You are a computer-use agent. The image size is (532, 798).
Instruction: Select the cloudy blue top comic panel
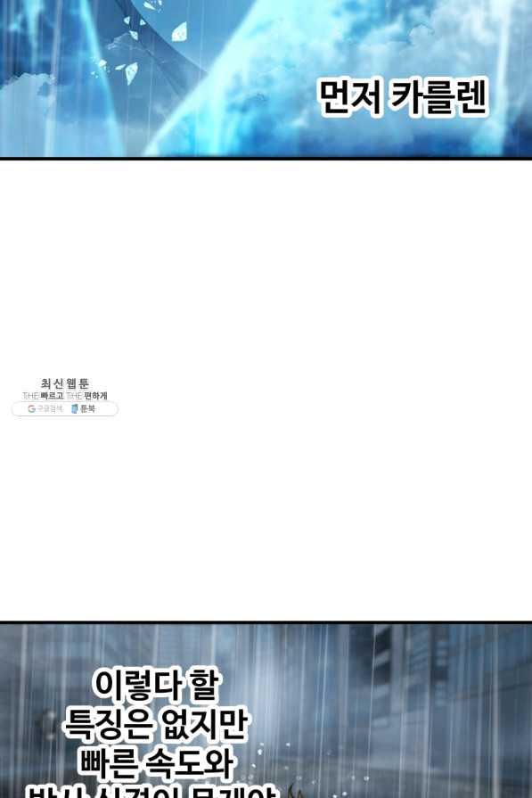(266, 78)
